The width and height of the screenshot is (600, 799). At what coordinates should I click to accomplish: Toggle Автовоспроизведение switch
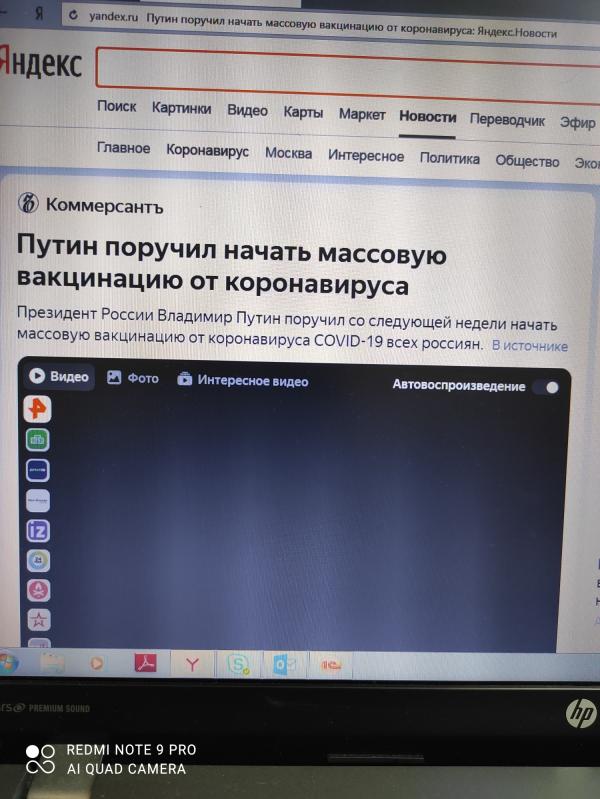tap(546, 387)
